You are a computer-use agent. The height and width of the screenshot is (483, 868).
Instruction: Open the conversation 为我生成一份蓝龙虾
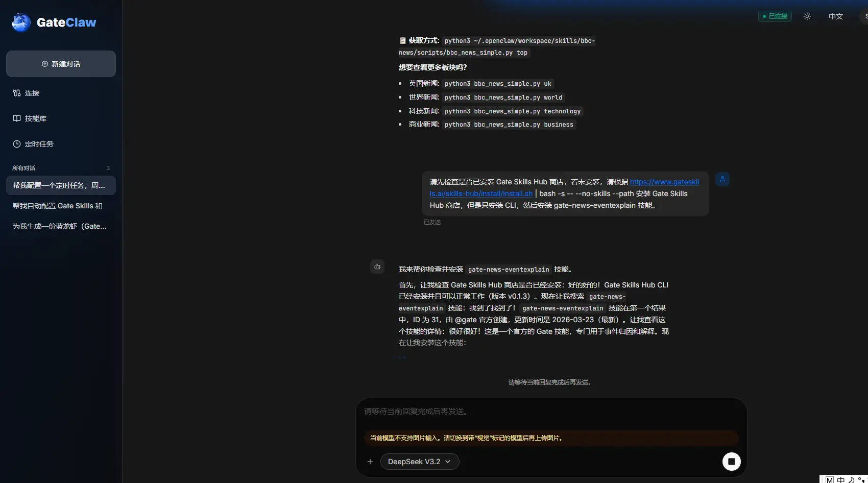[61, 226]
